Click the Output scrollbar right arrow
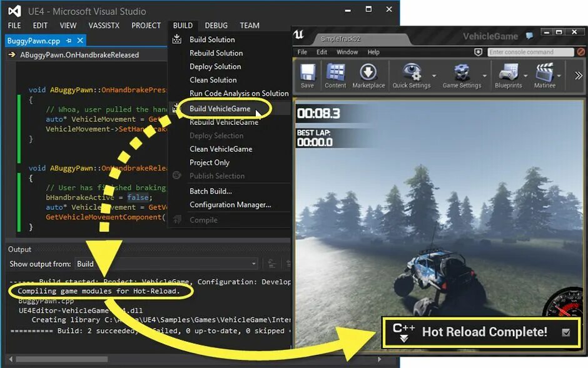 [380, 359]
